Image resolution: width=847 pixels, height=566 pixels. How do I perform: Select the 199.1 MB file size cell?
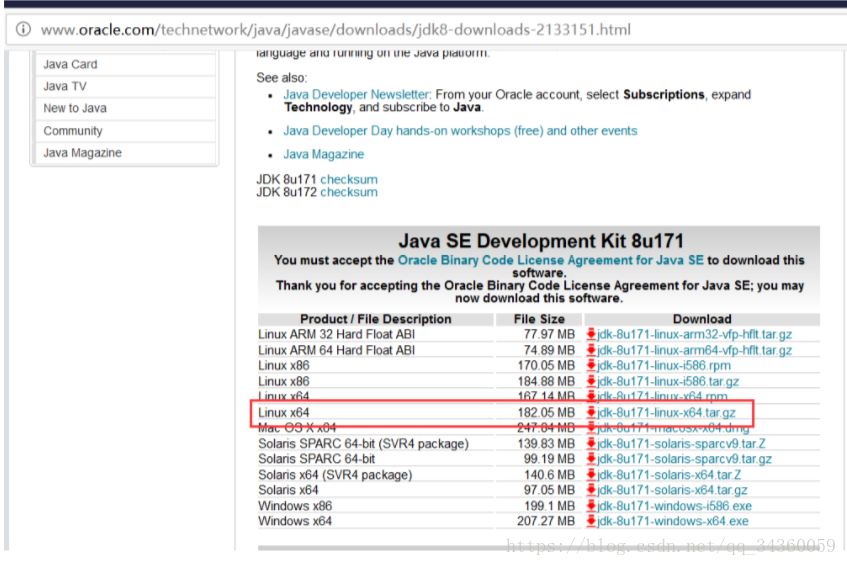(x=549, y=506)
